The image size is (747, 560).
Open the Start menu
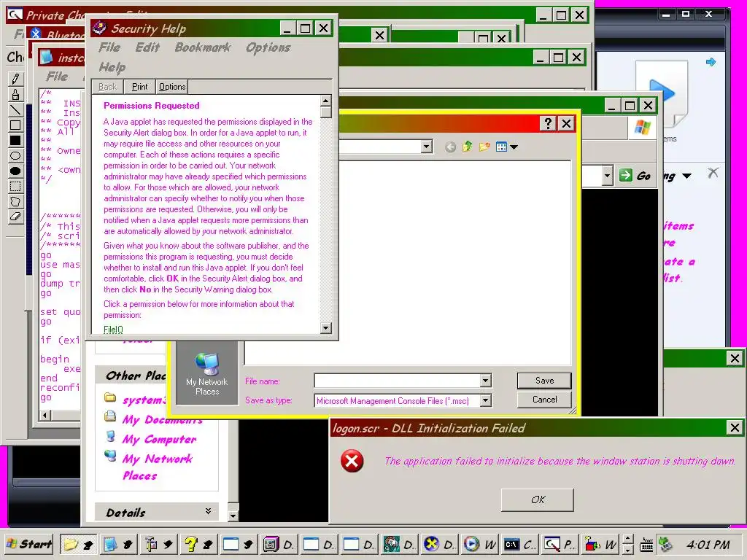28,544
